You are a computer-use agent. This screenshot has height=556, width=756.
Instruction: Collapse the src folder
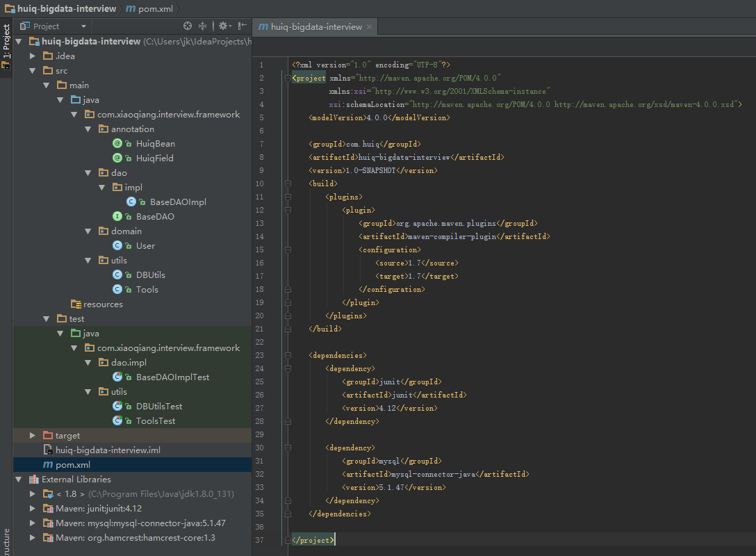32,71
